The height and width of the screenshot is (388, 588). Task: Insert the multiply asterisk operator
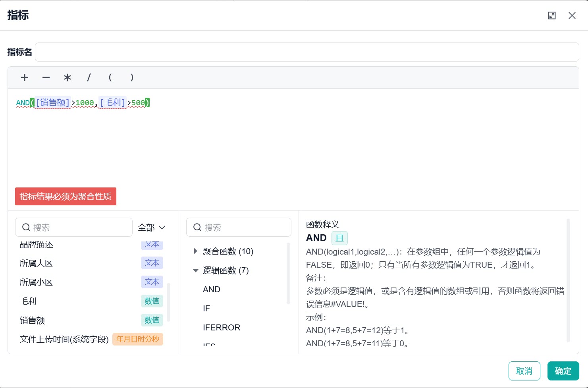point(67,77)
